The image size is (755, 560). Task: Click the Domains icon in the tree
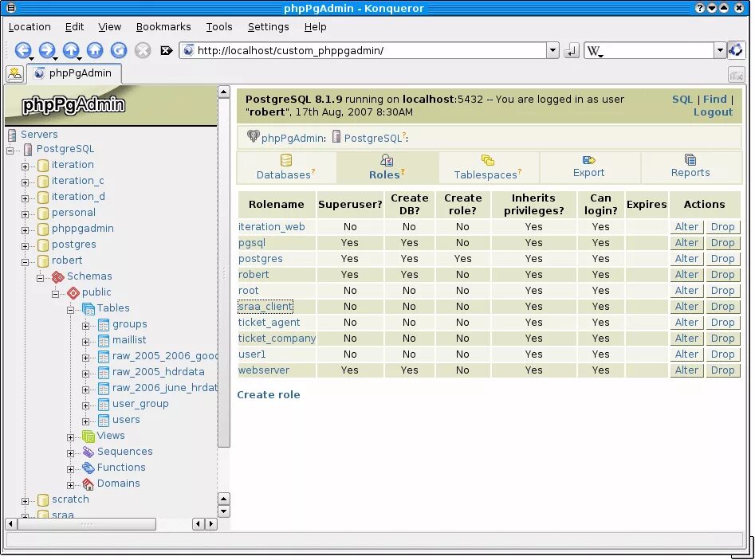[88, 484]
